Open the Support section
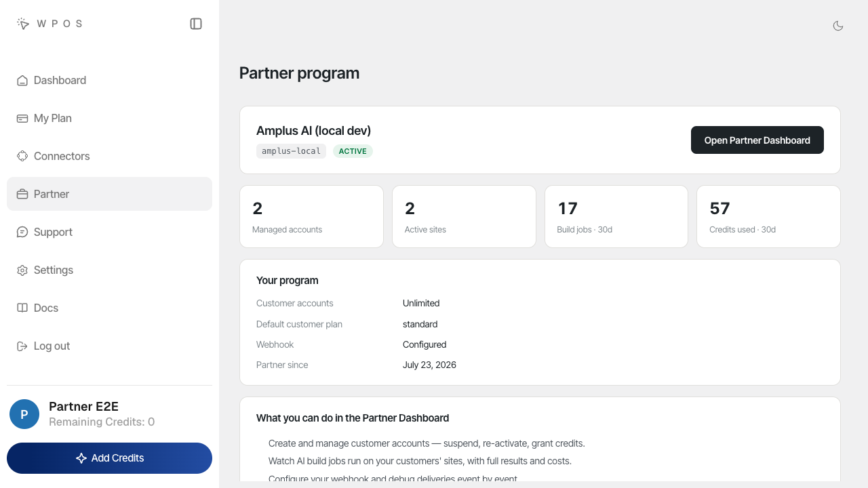The width and height of the screenshot is (868, 488). pyautogui.click(x=109, y=232)
